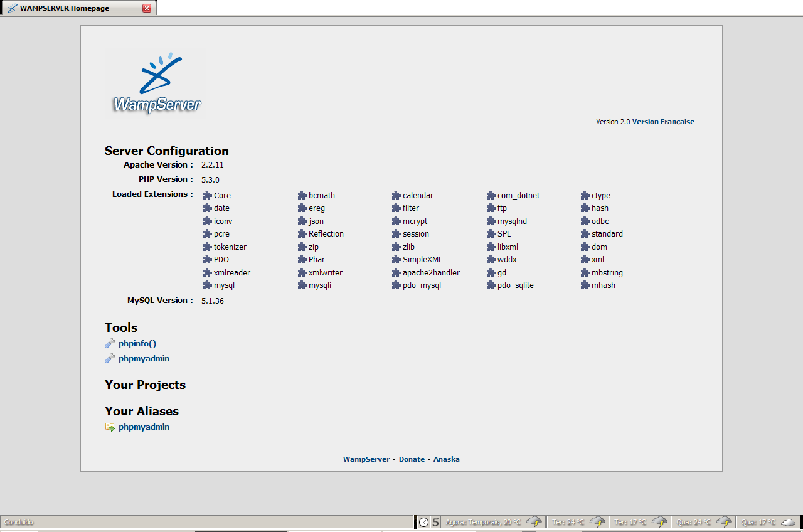The image size is (803, 532).
Task: Click the storm icon for Qua: 24 °C
Action: pyautogui.click(x=724, y=522)
